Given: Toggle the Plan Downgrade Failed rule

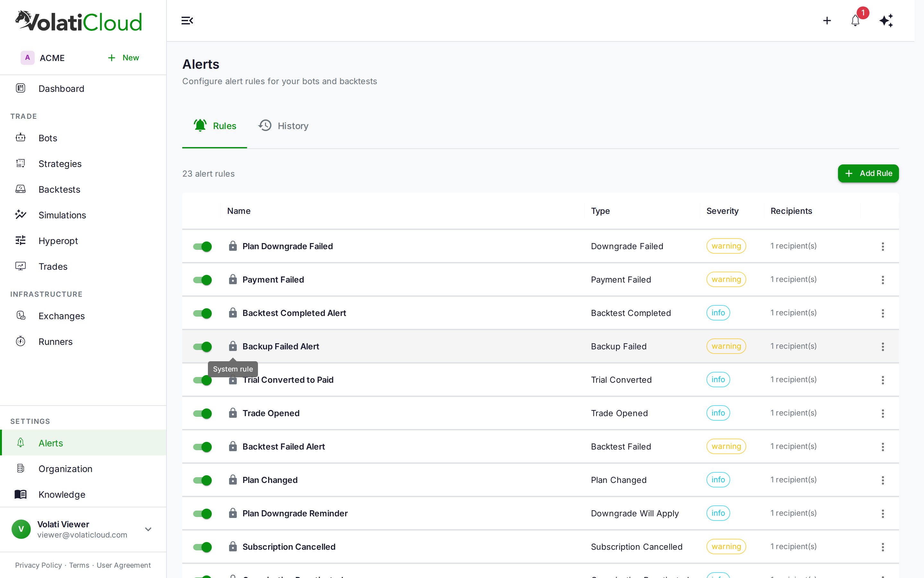Looking at the screenshot, I should point(202,247).
